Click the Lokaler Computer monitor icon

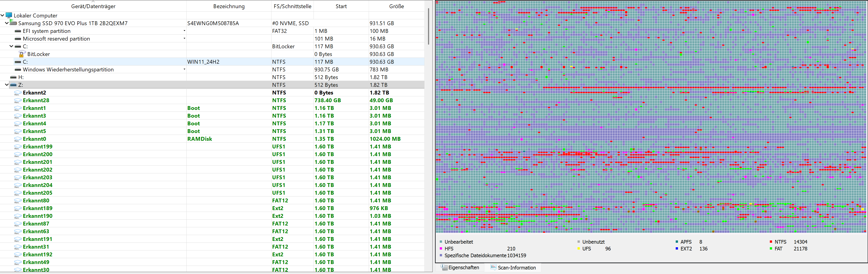[x=9, y=15]
